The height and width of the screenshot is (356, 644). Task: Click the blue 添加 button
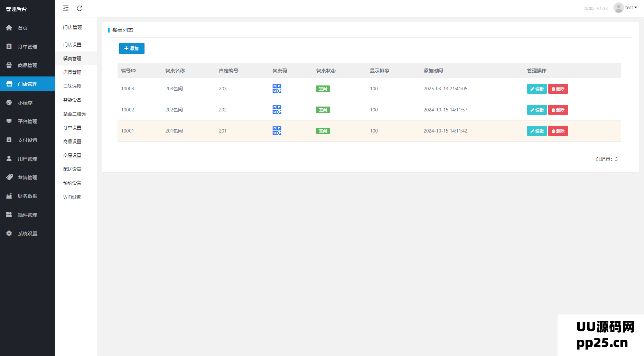pyautogui.click(x=132, y=48)
